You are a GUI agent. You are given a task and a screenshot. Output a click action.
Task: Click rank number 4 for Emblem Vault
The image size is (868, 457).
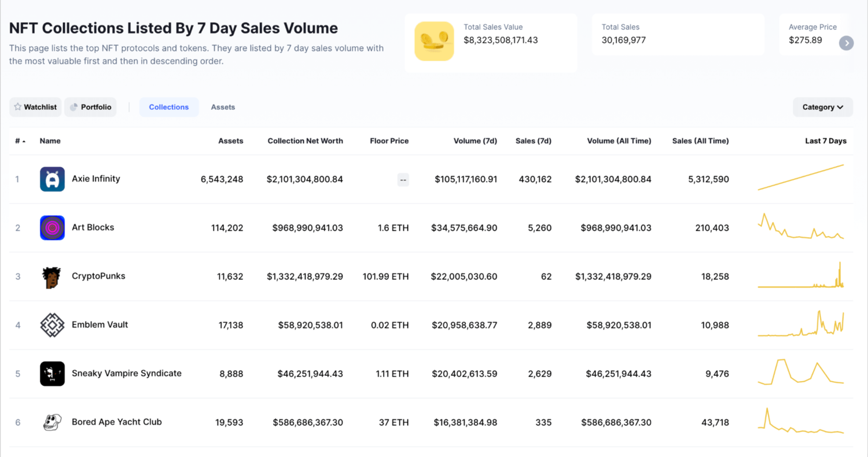[18, 325]
